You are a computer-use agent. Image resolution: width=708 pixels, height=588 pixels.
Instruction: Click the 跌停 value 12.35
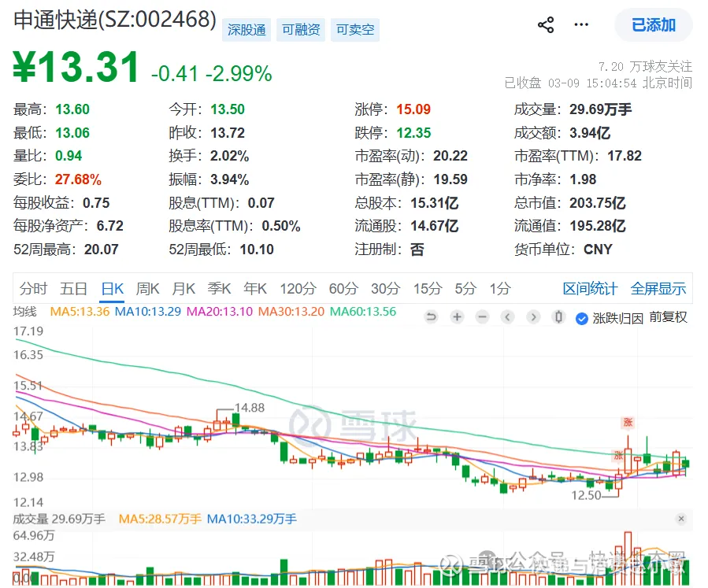[x=413, y=133]
